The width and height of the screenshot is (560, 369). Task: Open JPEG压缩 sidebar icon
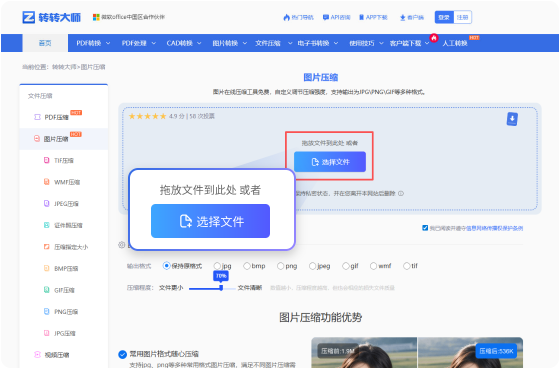pyautogui.click(x=46, y=203)
